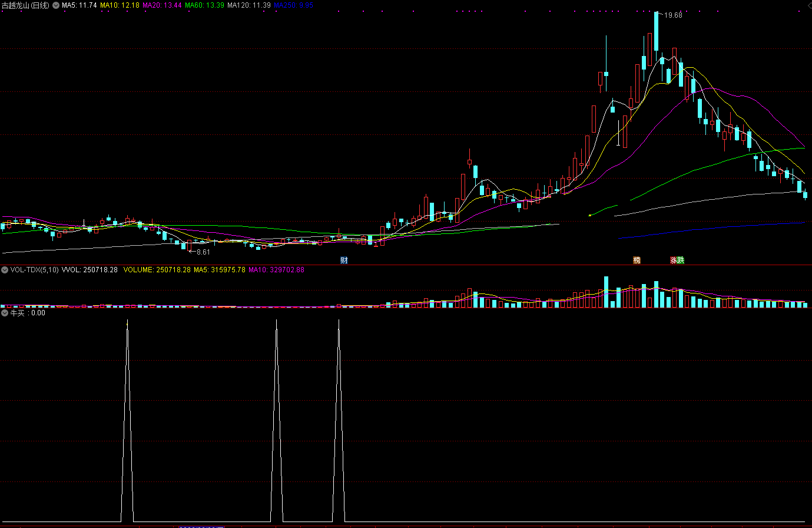Image resolution: width=812 pixels, height=528 pixels.
Task: Click the 8.61 low price annotation
Action: (x=203, y=252)
